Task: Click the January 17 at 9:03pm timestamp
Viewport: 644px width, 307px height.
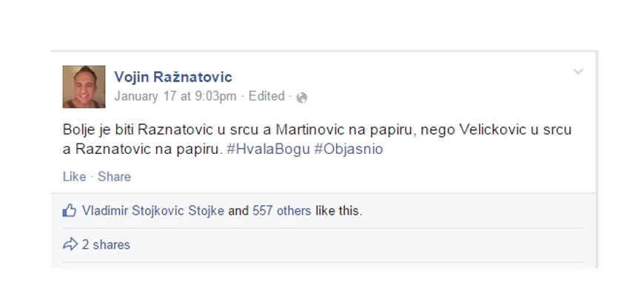Action: 175,96
